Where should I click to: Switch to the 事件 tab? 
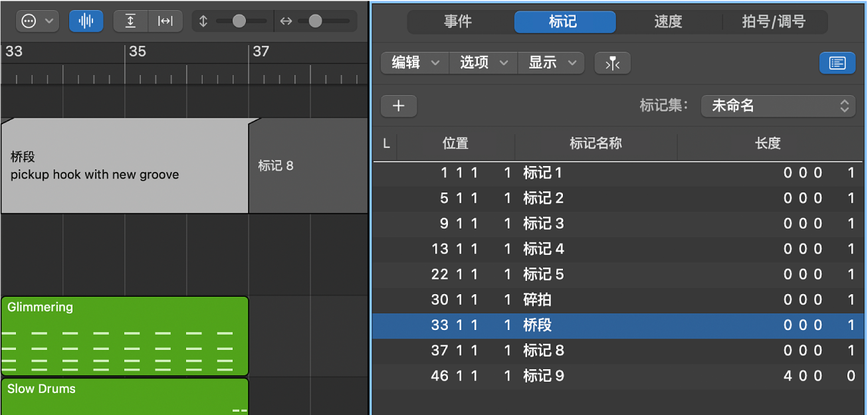(458, 22)
